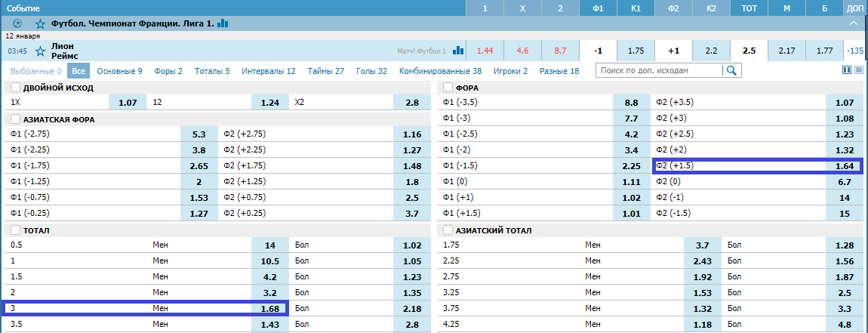868x333 pixels.
Task: Toggle АЗИАТСКАЯ ФОРА checkbox
Action: click(16, 119)
